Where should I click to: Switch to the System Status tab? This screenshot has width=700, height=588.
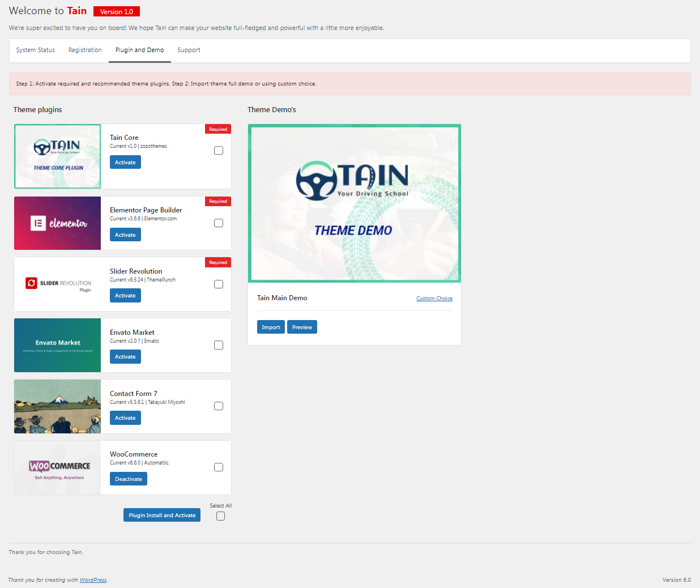35,50
